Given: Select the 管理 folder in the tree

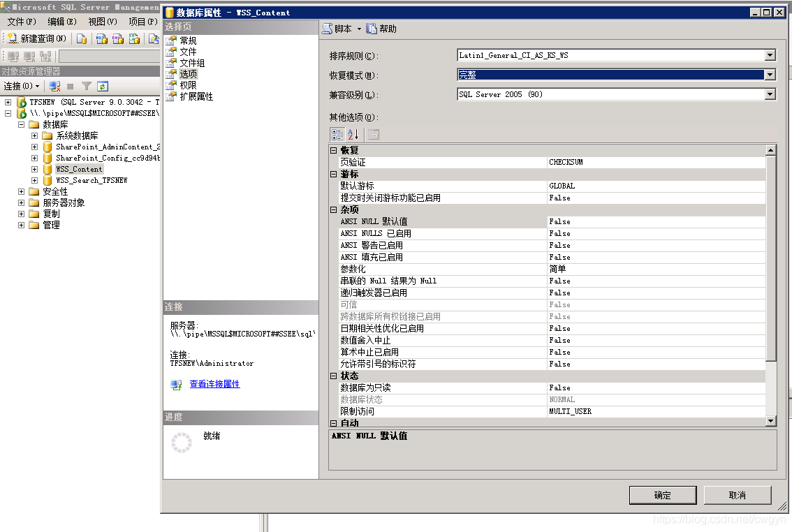Looking at the screenshot, I should (x=51, y=225).
